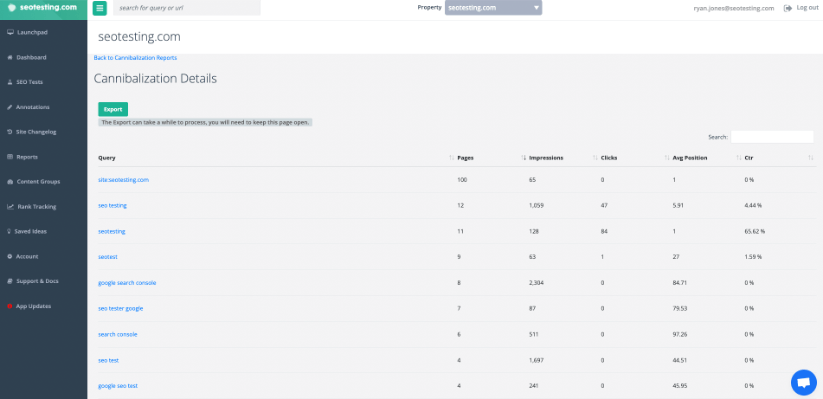The image size is (823, 399).
Task: Click the 2,304 impressions value
Action: pyautogui.click(x=536, y=282)
